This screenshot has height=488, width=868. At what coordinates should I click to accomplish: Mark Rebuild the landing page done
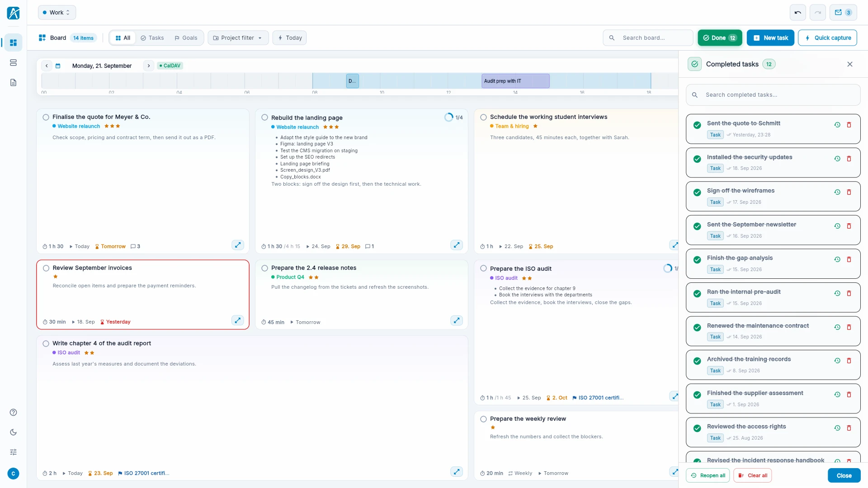(x=265, y=117)
